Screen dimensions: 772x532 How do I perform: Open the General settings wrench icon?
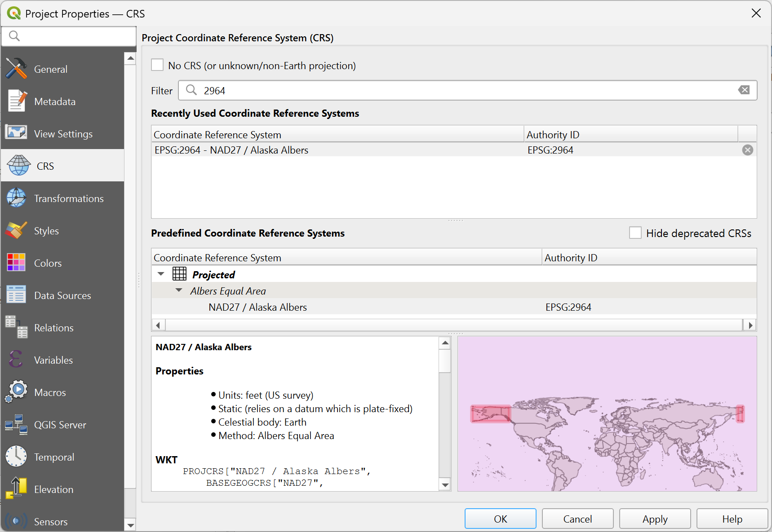pyautogui.click(x=17, y=69)
